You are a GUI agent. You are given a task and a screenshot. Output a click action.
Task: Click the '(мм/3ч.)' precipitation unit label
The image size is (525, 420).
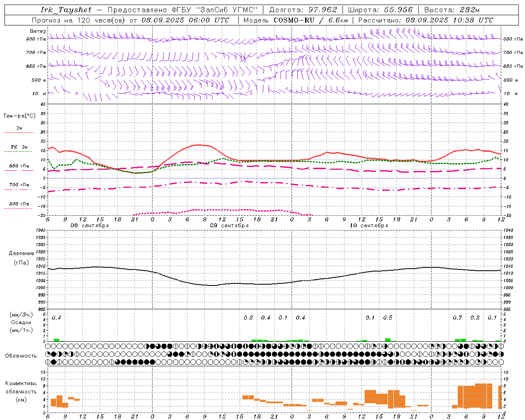coord(21,315)
